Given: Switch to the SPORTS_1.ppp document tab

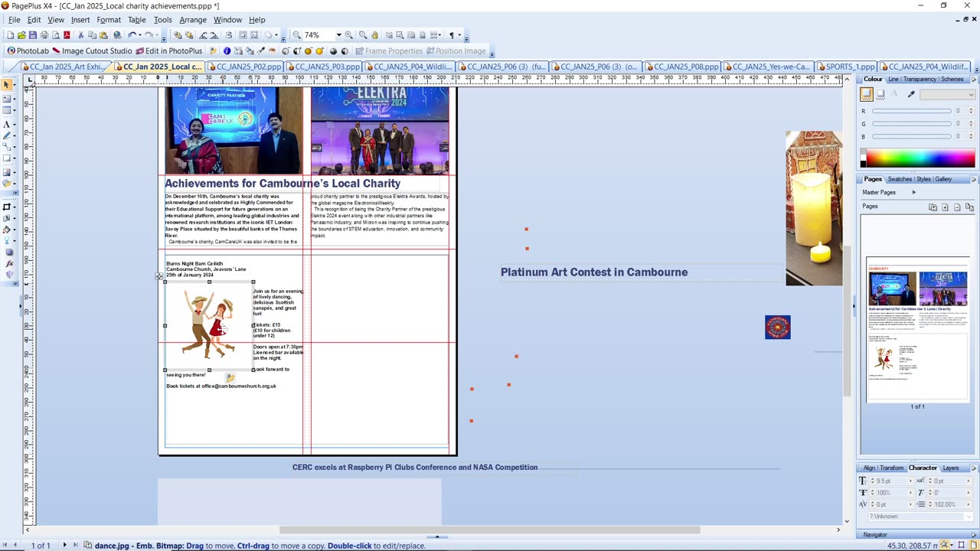Looking at the screenshot, I should [x=844, y=67].
